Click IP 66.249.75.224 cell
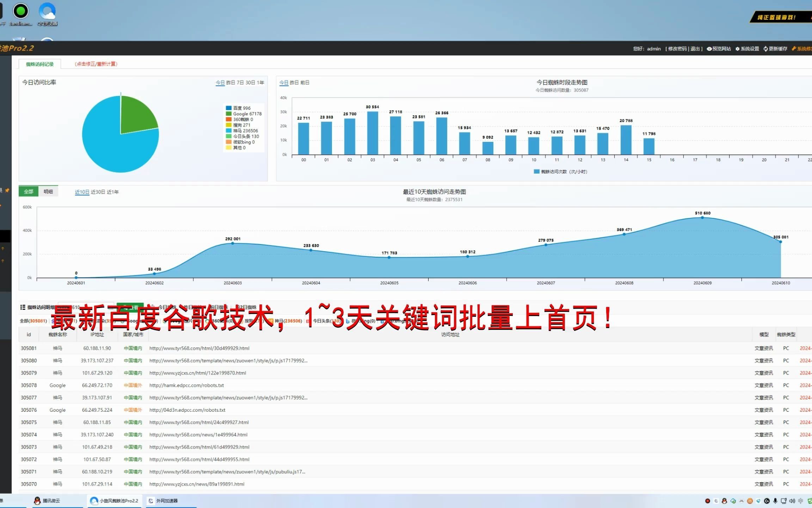 click(97, 410)
